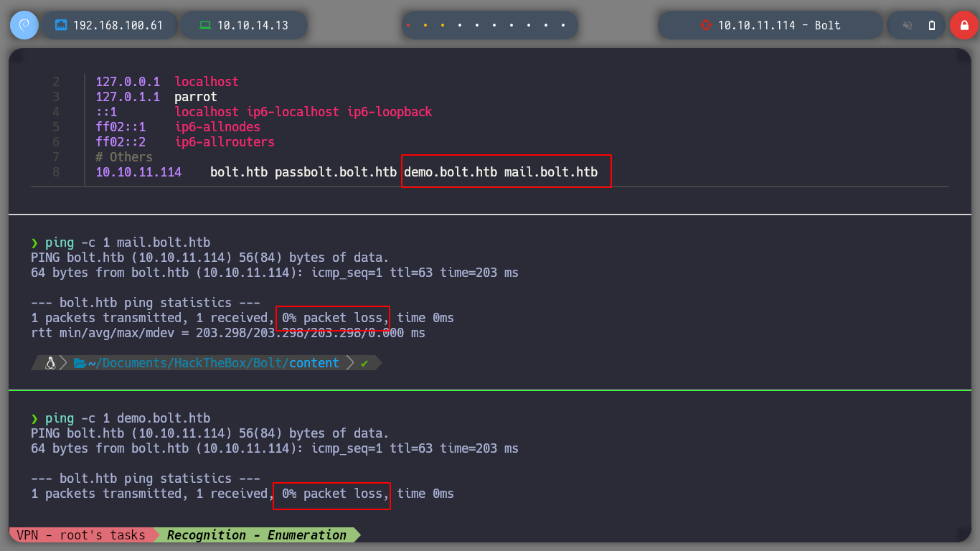Click the ethernet icon beside 192.168.100.61
This screenshot has width=980, height=551.
(61, 25)
